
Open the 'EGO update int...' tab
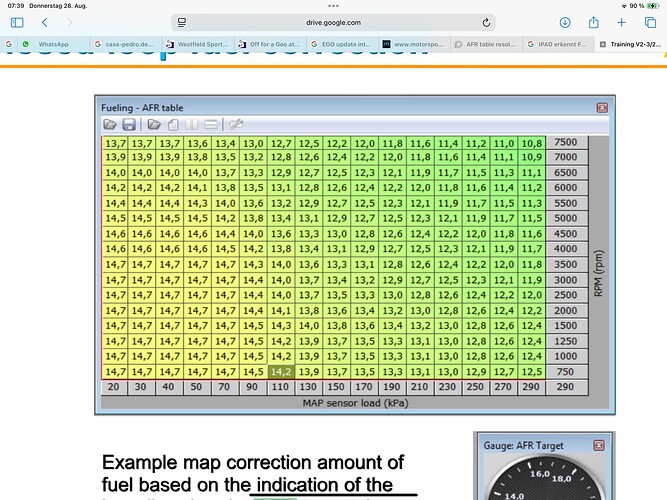click(x=342, y=44)
